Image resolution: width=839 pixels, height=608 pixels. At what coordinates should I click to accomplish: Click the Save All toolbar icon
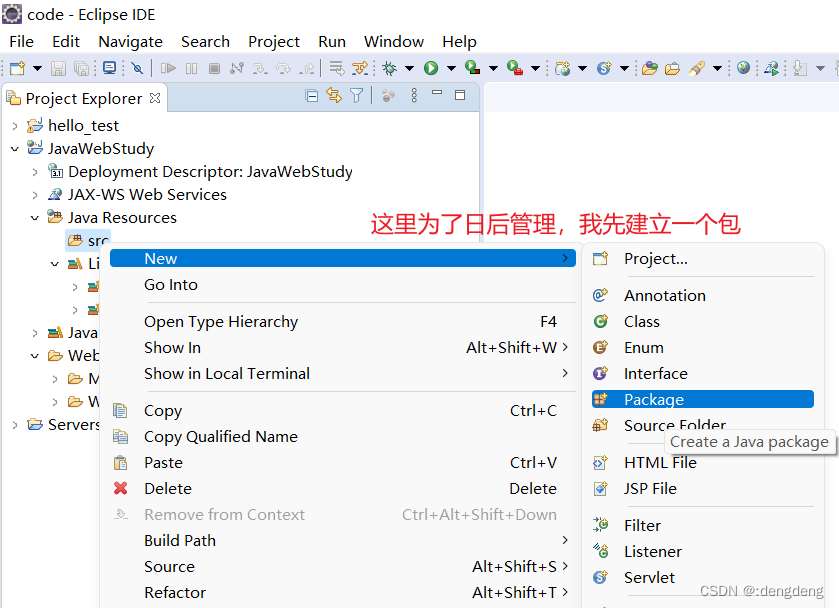pos(81,68)
